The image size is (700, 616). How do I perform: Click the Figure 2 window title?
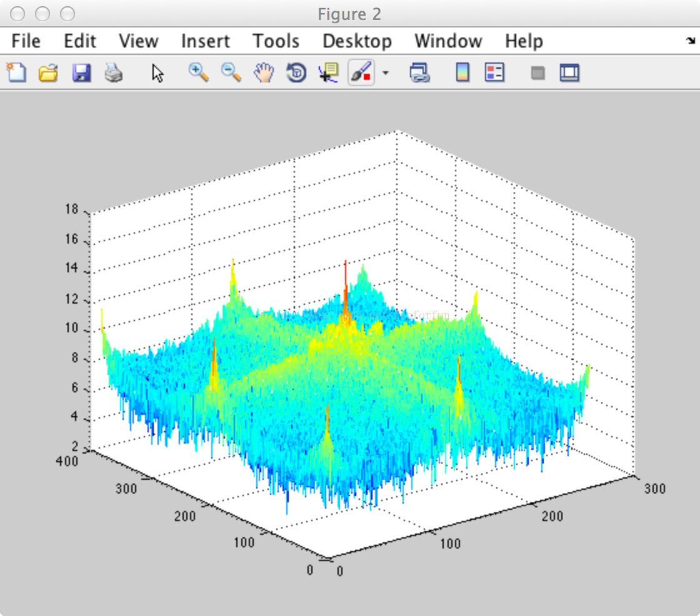(349, 14)
